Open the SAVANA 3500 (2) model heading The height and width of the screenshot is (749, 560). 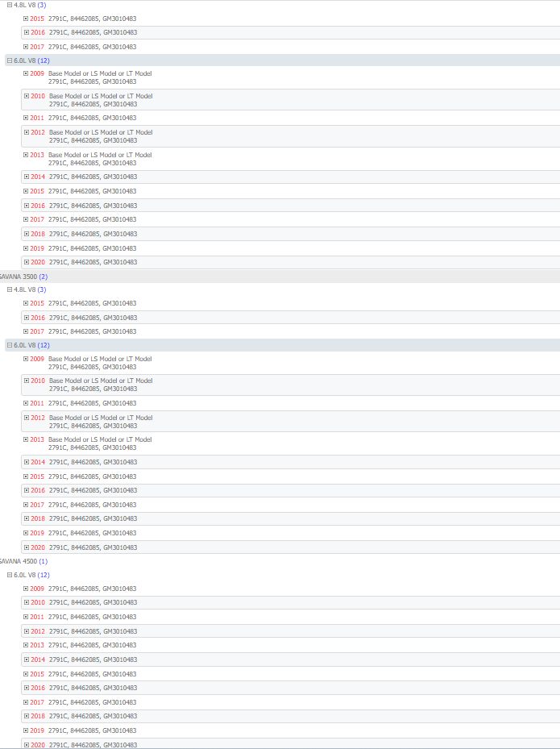[23, 277]
